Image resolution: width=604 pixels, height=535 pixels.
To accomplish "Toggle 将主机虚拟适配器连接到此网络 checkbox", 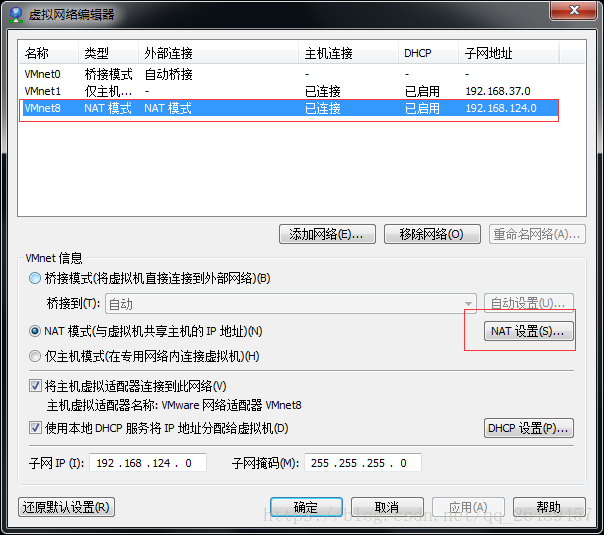I will (x=35, y=386).
